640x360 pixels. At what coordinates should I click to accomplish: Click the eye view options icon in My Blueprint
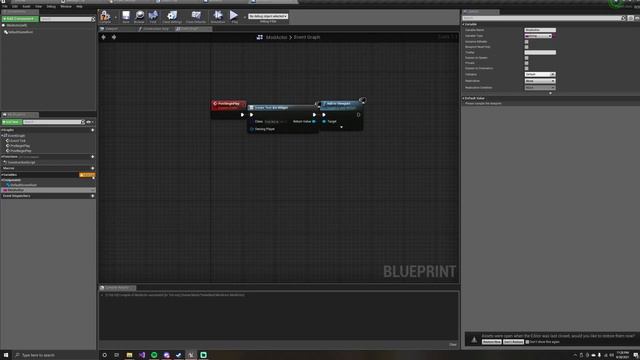(89, 122)
